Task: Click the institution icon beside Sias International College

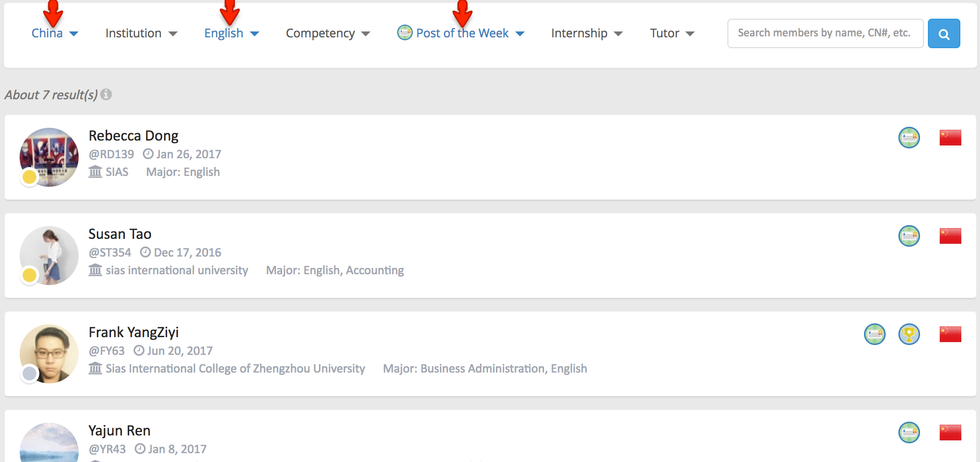Action: [95, 368]
